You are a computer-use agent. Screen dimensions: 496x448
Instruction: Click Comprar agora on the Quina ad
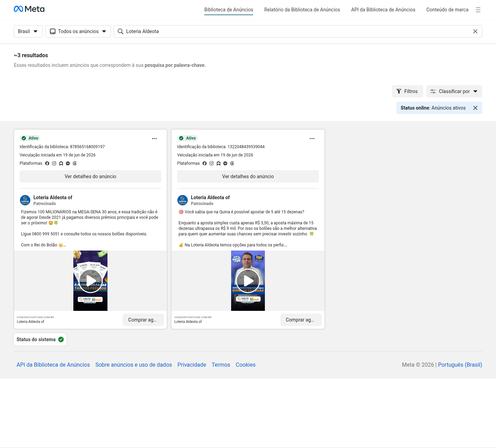(x=301, y=320)
